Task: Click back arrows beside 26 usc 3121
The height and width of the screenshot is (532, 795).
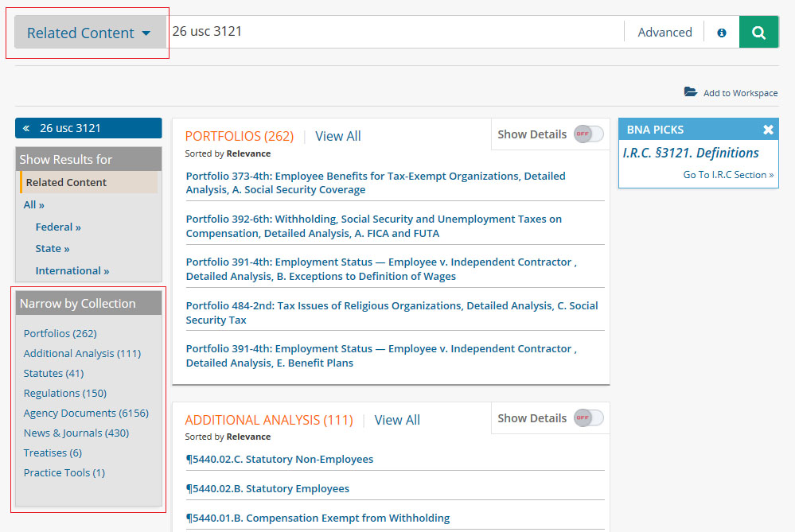Action: pyautogui.click(x=26, y=128)
